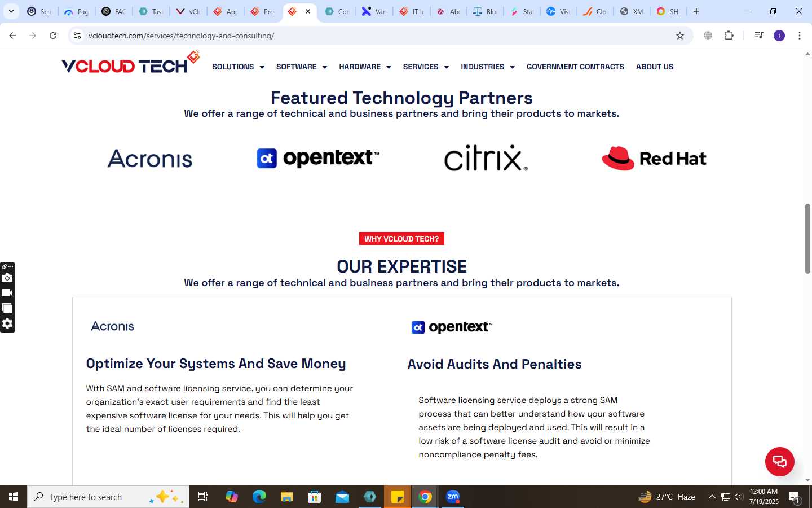The width and height of the screenshot is (812, 508).
Task: Click the large opentext partner logo
Action: (x=318, y=158)
